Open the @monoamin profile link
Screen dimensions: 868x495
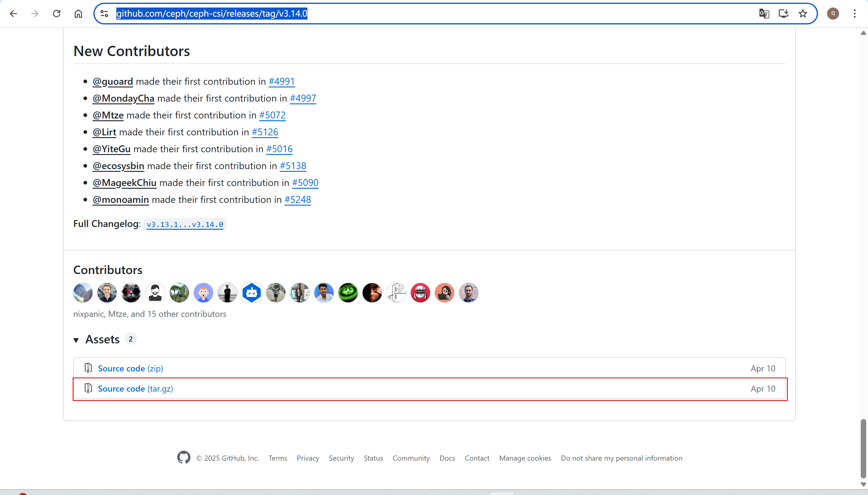click(121, 200)
